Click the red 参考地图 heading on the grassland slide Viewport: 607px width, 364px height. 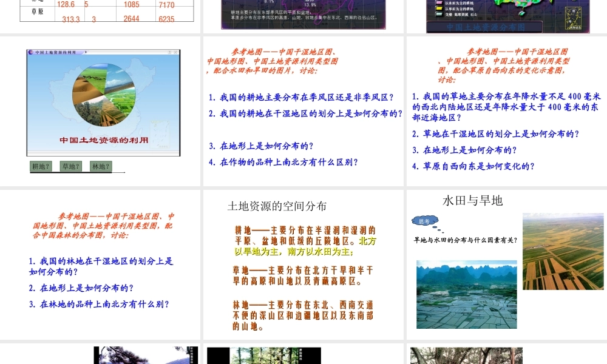pyautogui.click(x=503, y=66)
